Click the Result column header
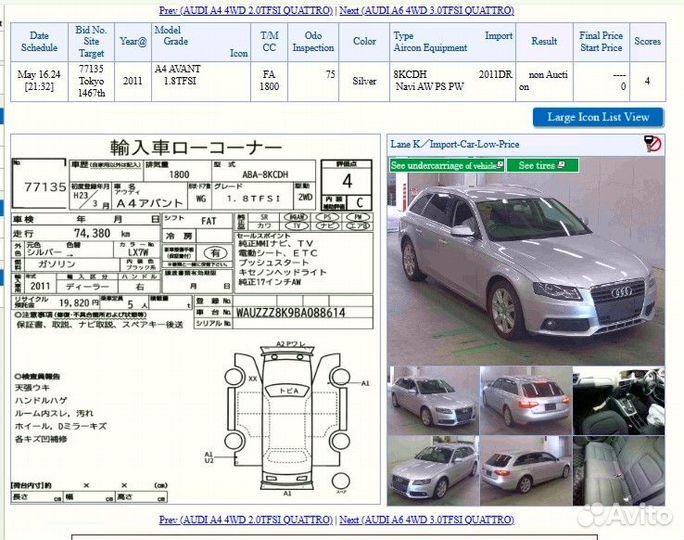This screenshot has height=540, width=684. 544,42
